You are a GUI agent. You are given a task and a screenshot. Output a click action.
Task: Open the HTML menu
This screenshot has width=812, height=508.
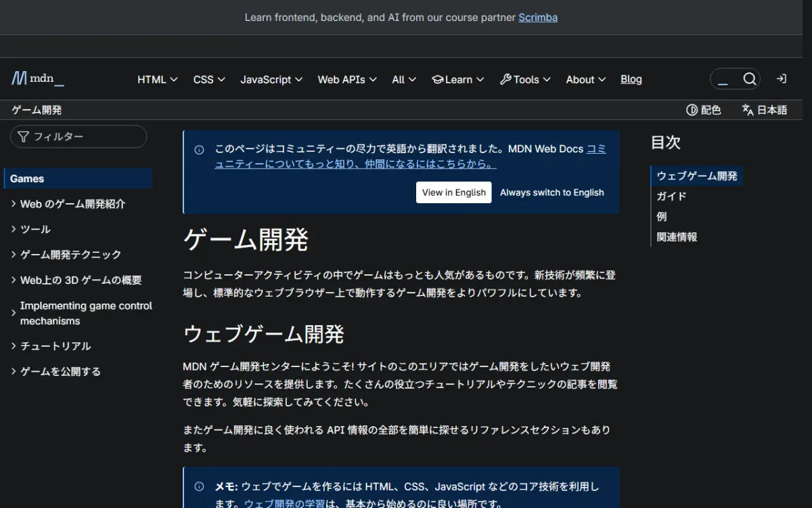pos(158,79)
